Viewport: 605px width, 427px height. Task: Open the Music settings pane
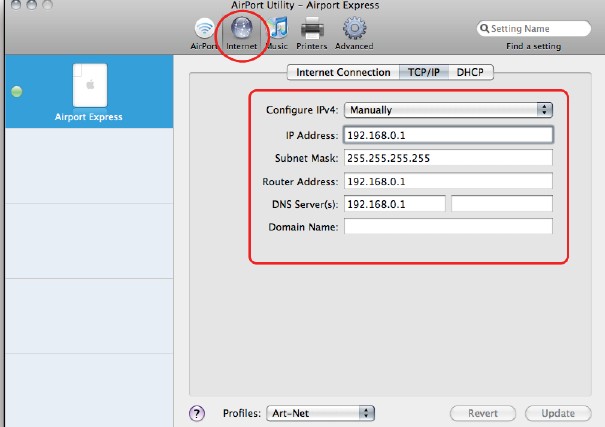coord(277,34)
